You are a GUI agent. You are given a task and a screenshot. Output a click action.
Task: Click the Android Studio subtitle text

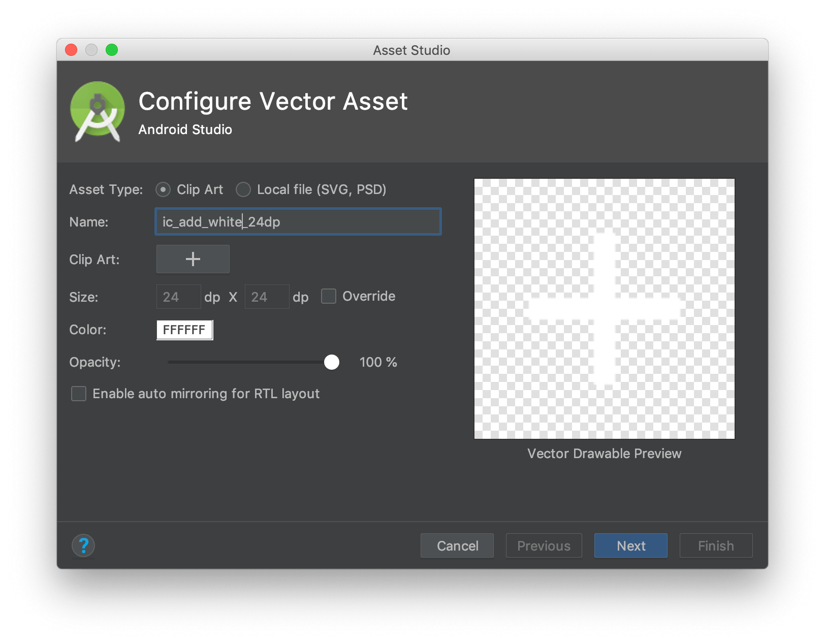click(185, 130)
